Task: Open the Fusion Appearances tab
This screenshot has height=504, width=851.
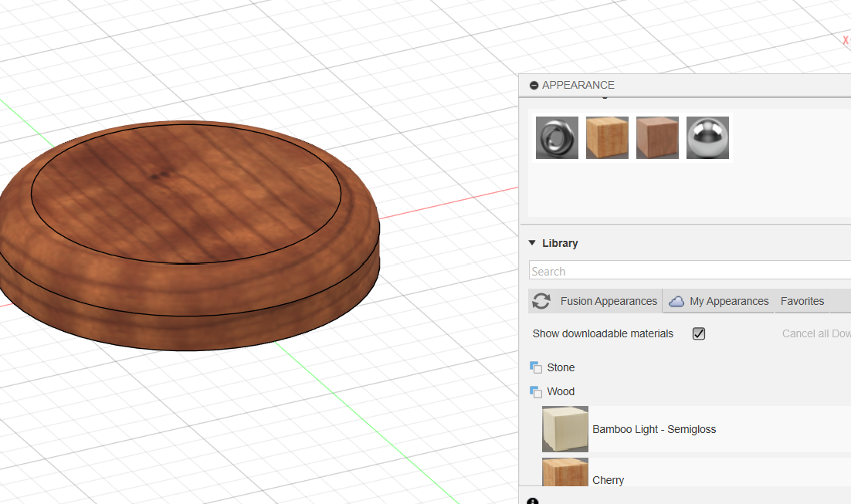Action: pos(609,301)
